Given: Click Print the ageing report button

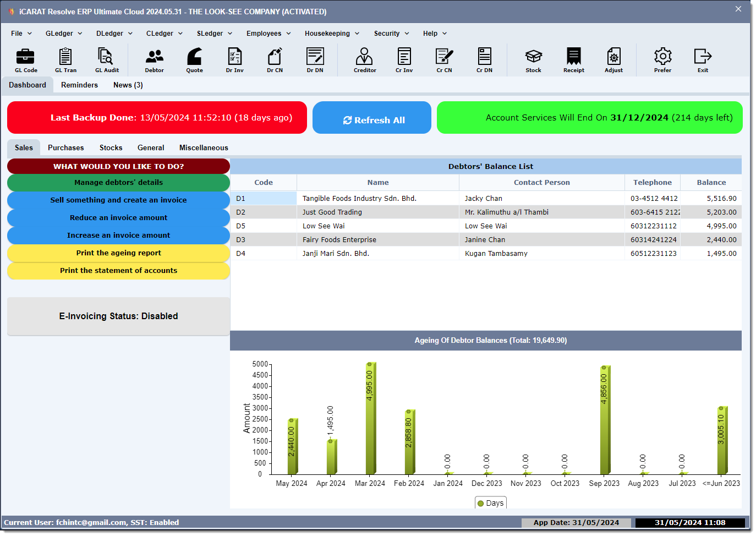Looking at the screenshot, I should pyautogui.click(x=118, y=253).
